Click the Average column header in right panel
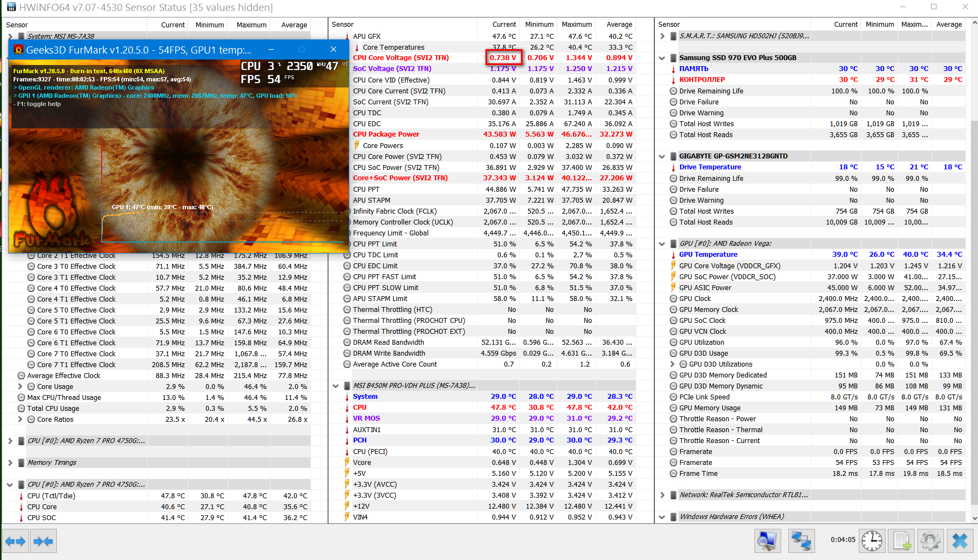The height and width of the screenshot is (560, 978). (x=948, y=25)
